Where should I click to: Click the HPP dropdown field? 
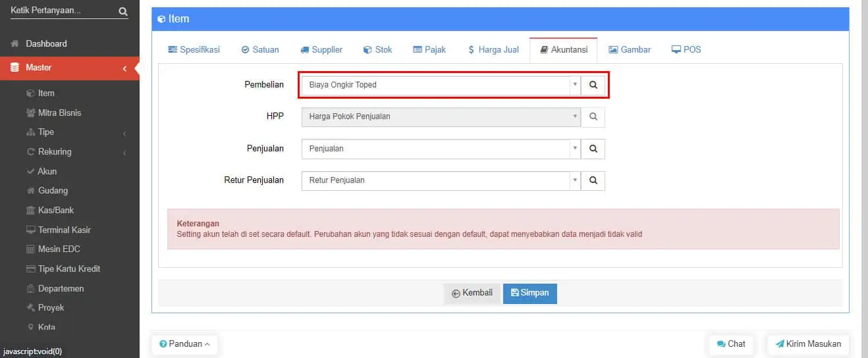pos(441,116)
